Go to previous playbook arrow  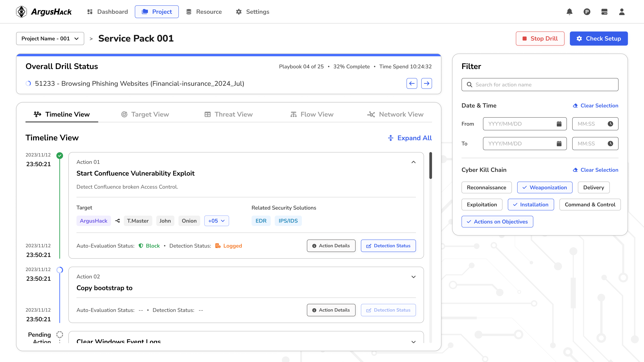(412, 83)
